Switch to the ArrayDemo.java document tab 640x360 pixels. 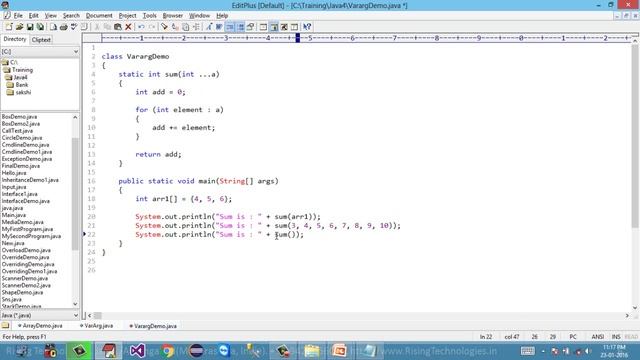40,326
